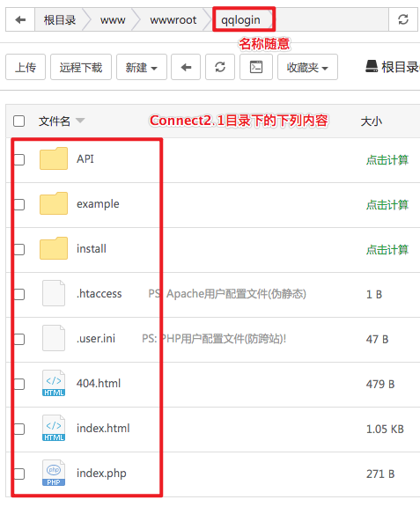Sort by 文件名 using the arrow

(x=80, y=121)
